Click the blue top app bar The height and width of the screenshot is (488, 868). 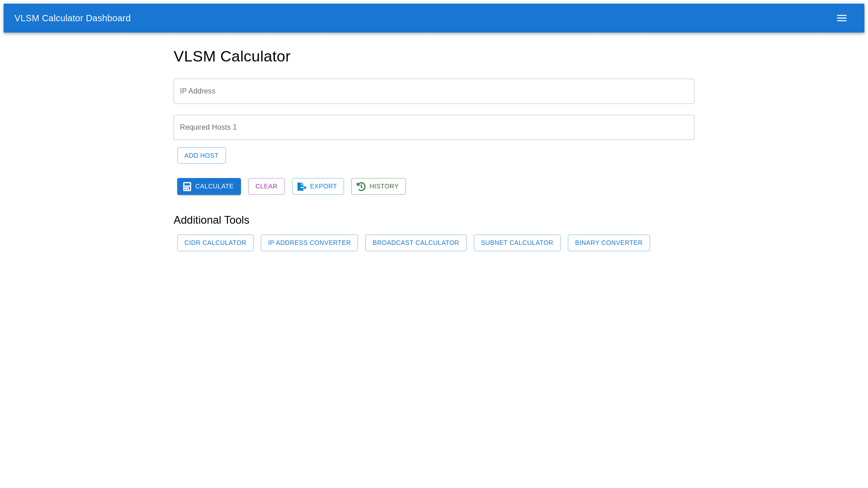tap(452, 18)
